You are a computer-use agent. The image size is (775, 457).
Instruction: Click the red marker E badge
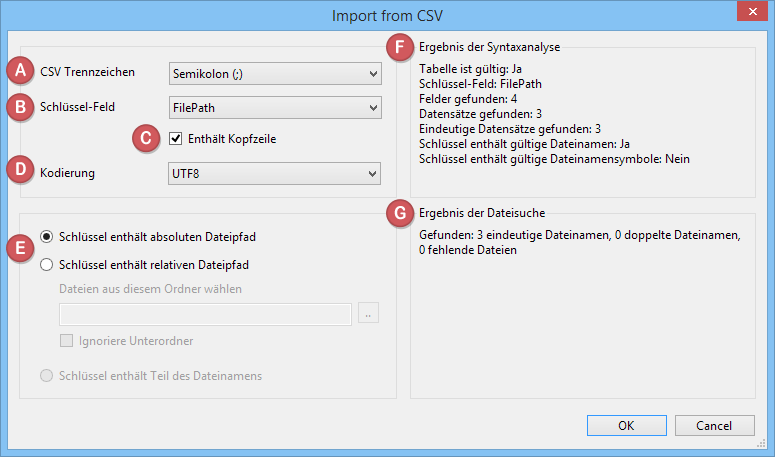pos(18,249)
